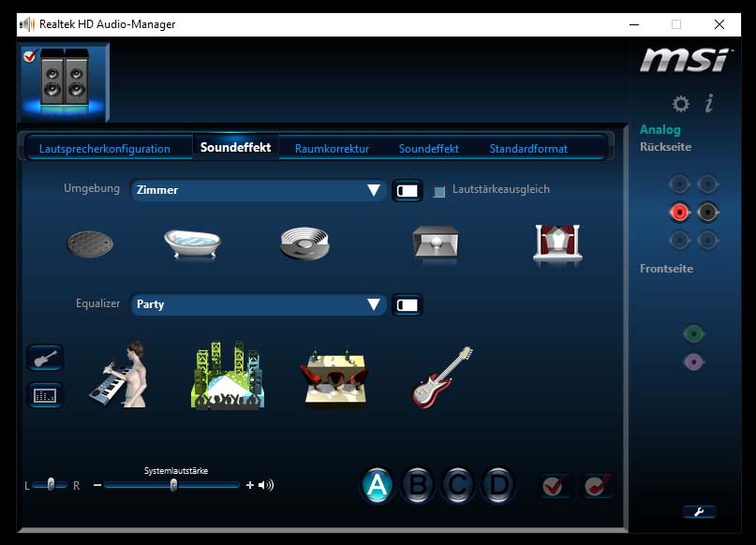The width and height of the screenshot is (756, 545).
Task: Toggle the Lautstärkeausgleich checkbox
Action: (x=438, y=191)
